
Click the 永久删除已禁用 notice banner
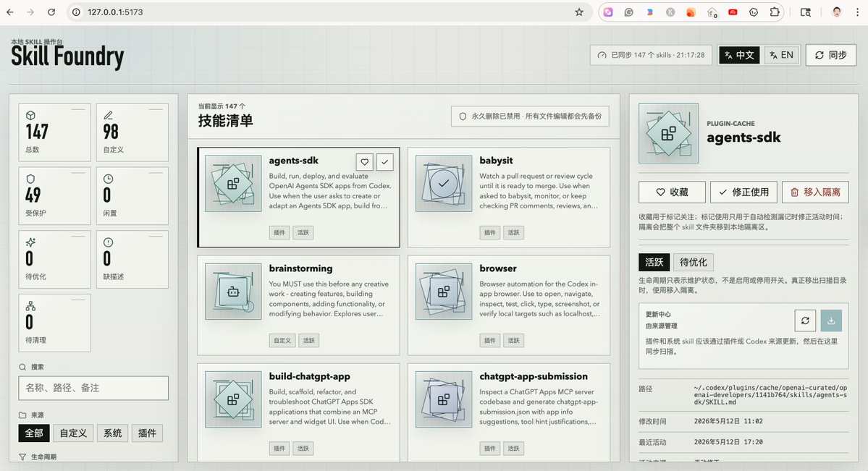click(x=531, y=116)
